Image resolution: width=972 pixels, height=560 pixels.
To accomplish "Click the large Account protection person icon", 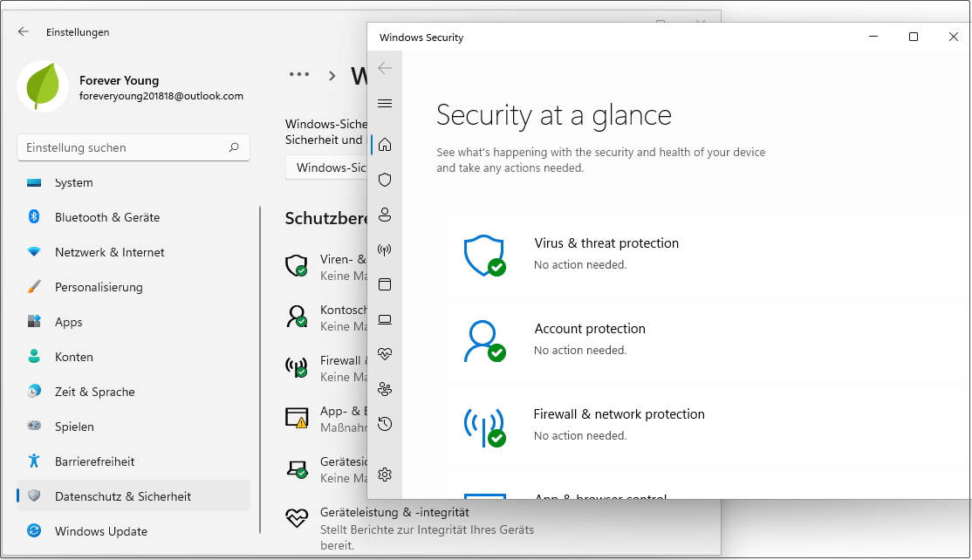I will coord(484,341).
